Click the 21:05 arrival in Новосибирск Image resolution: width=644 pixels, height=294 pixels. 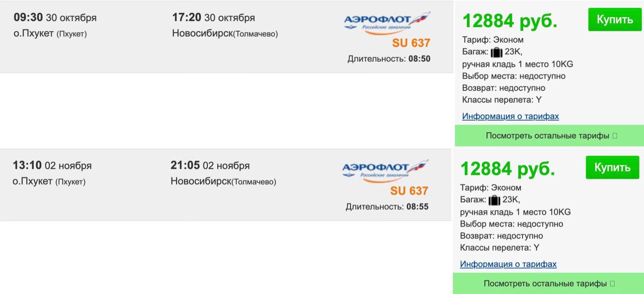click(x=210, y=165)
